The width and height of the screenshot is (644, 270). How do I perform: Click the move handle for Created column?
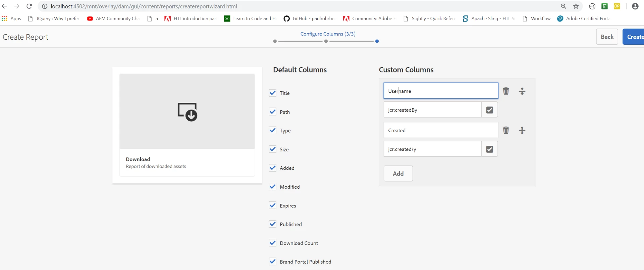tap(522, 130)
